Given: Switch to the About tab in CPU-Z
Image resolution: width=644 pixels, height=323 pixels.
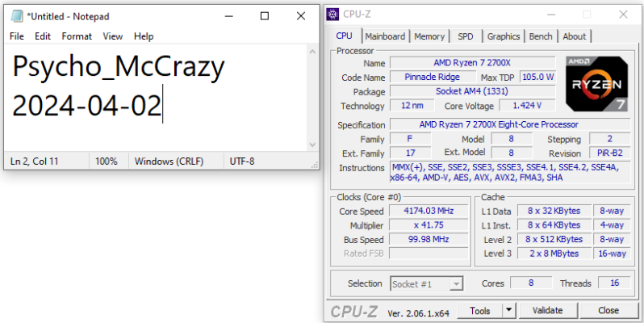Looking at the screenshot, I should click(x=574, y=36).
